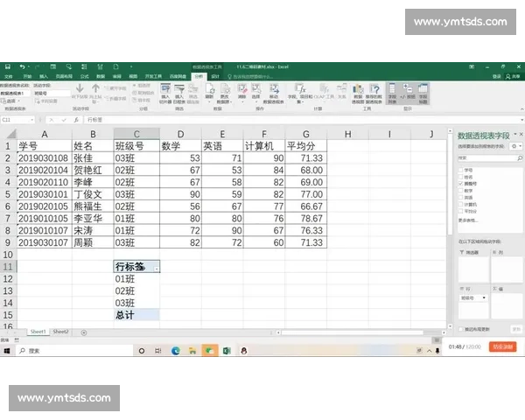Click the Refresh (刷新) PivotTable icon
The image size is (525, 420).
pyautogui.click(x=210, y=92)
